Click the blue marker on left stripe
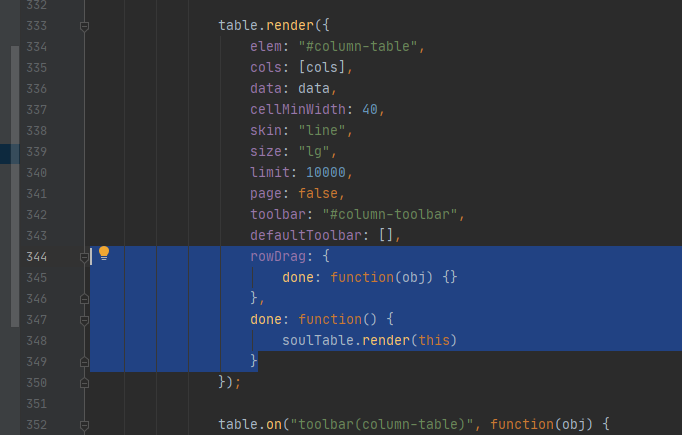Viewport: 682px width, 435px height. pyautogui.click(x=9, y=153)
